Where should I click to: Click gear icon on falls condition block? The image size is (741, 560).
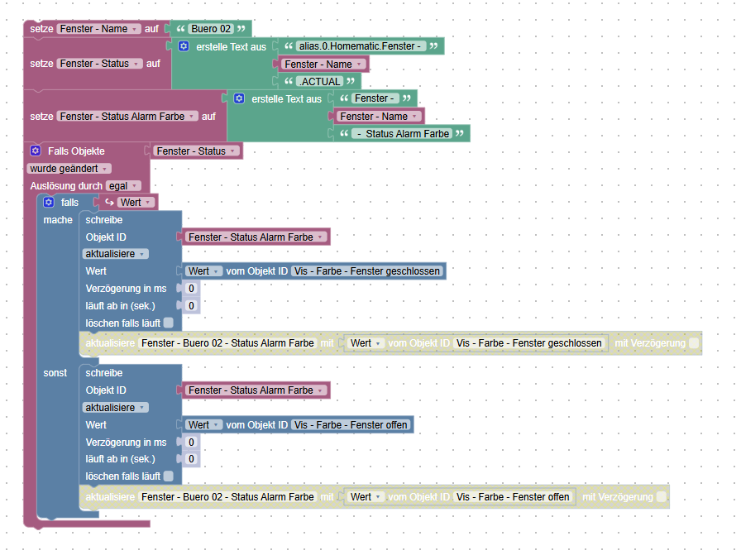click(x=49, y=203)
